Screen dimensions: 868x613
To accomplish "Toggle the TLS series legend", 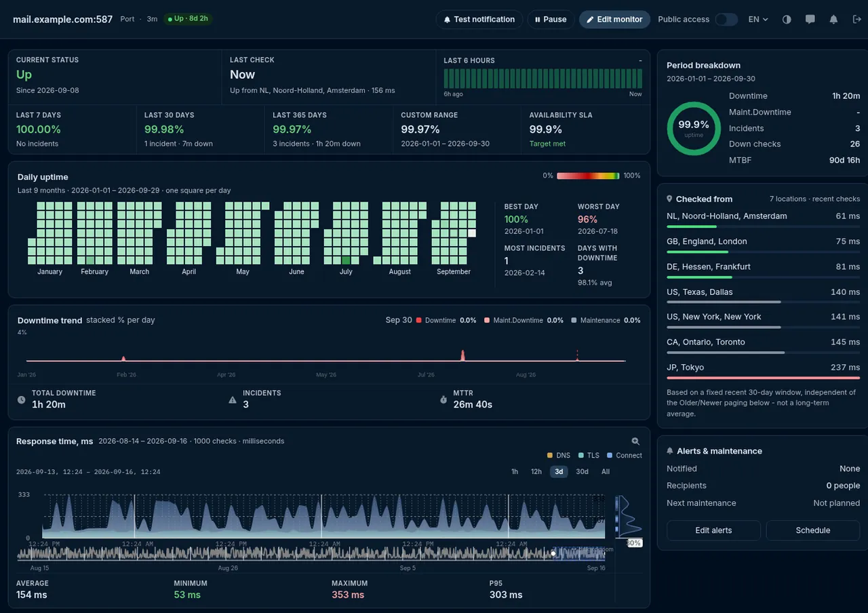I will tap(589, 456).
